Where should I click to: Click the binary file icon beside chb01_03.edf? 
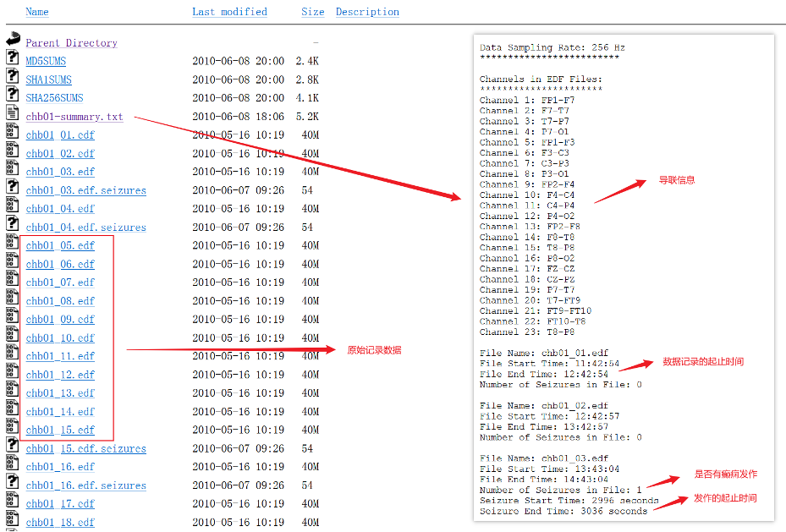pos(13,167)
